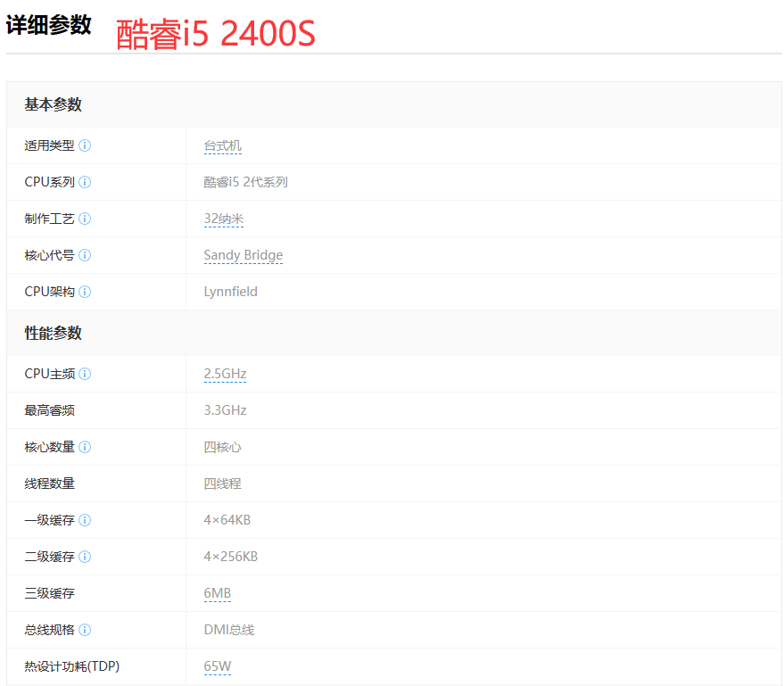Click the info icon beside 总线规格
Viewport: 784px width, 686px height.
(x=85, y=630)
